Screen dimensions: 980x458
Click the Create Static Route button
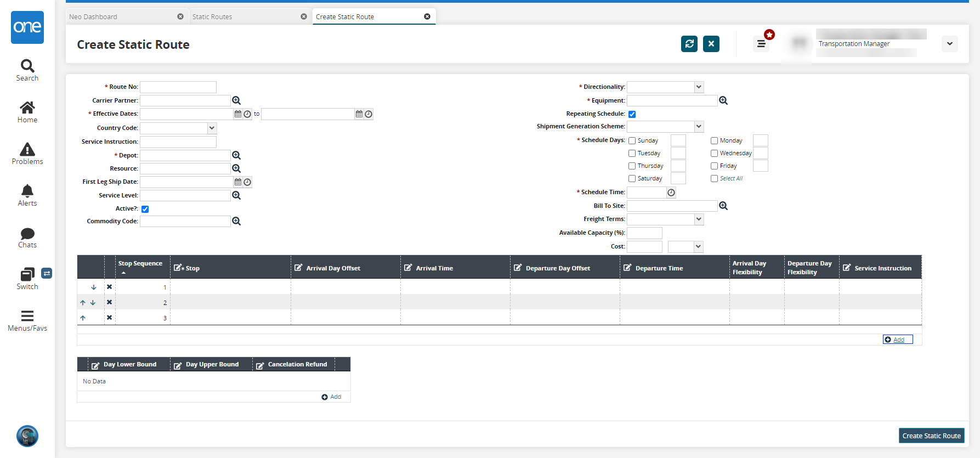coord(932,436)
